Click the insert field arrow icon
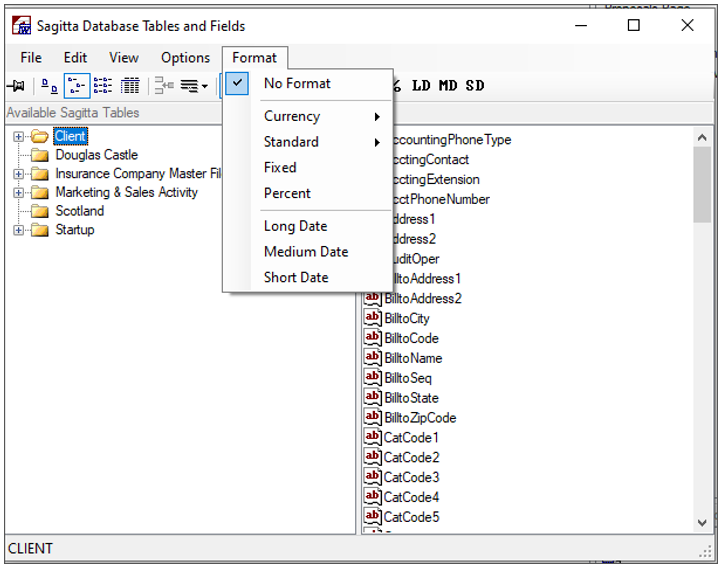This screenshot has height=568, width=722. [x=164, y=86]
